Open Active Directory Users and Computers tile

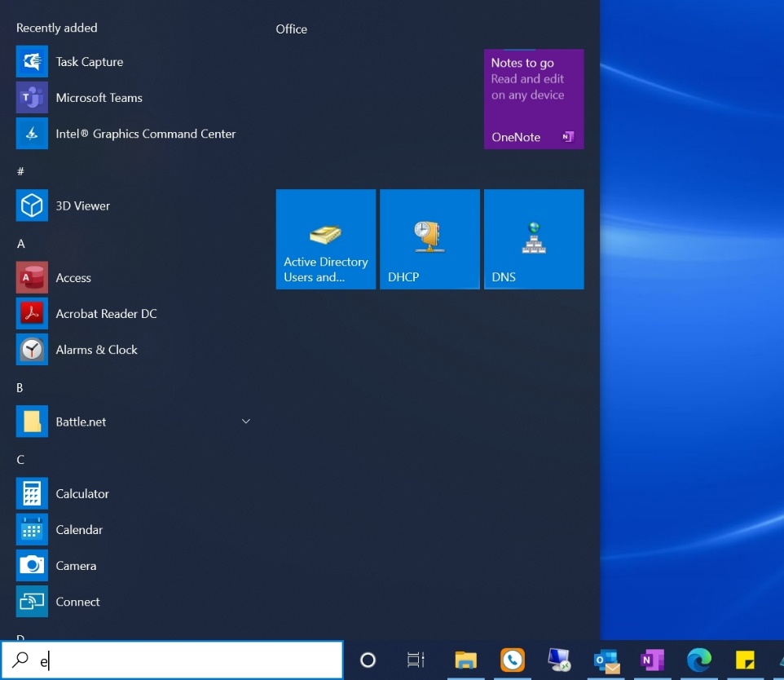coord(326,239)
